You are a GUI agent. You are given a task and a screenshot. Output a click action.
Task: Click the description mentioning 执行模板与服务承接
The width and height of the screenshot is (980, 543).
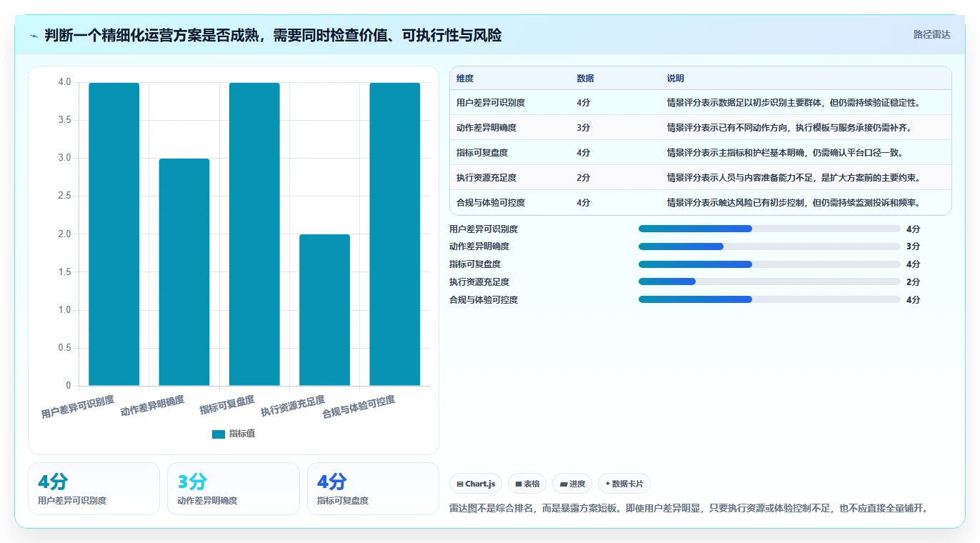point(789,128)
